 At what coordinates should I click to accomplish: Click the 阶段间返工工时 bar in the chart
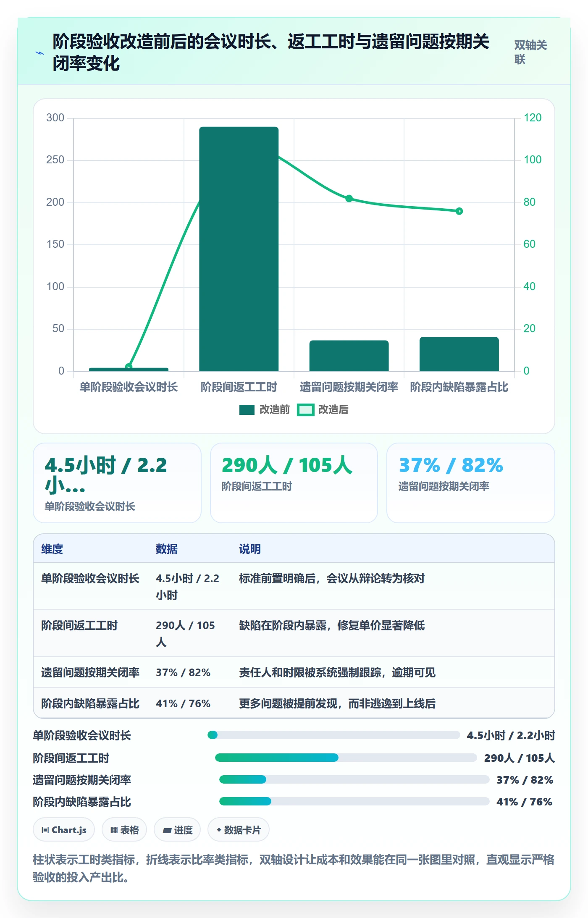(x=239, y=249)
